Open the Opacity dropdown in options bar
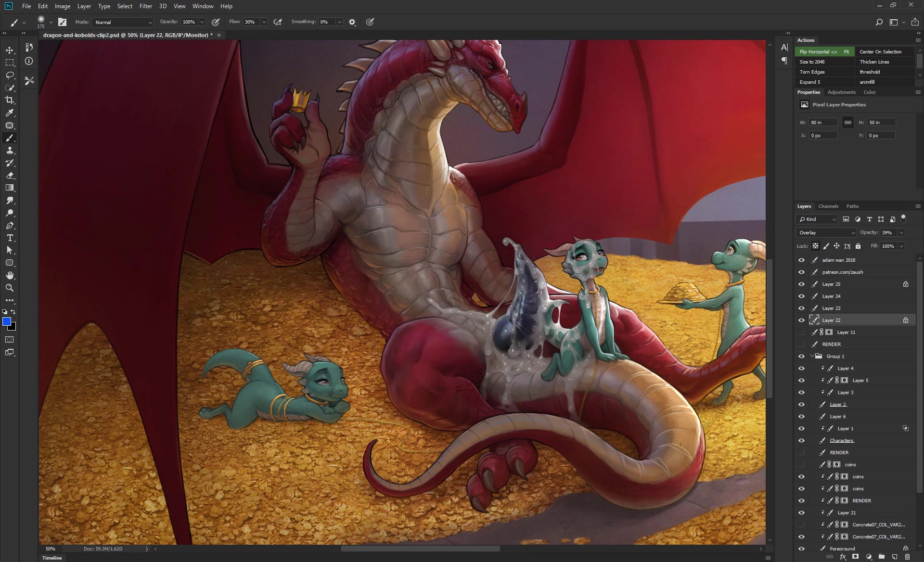Screen dimensions: 924x562 point(202,22)
